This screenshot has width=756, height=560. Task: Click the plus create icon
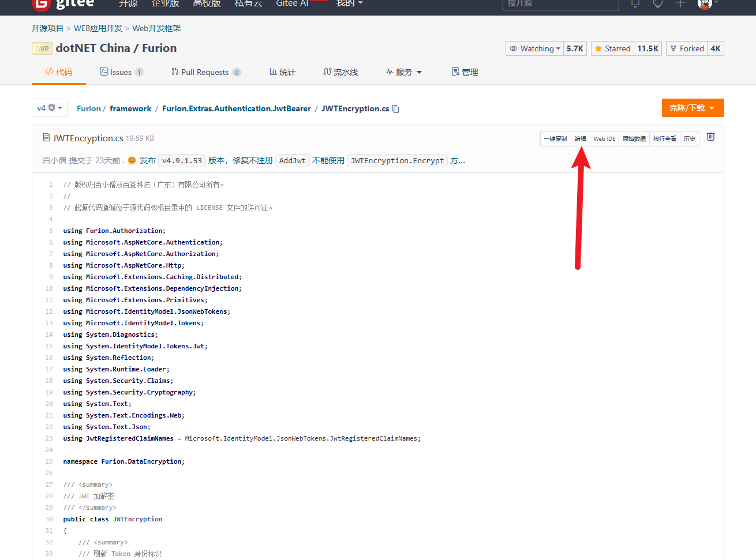[680, 3]
